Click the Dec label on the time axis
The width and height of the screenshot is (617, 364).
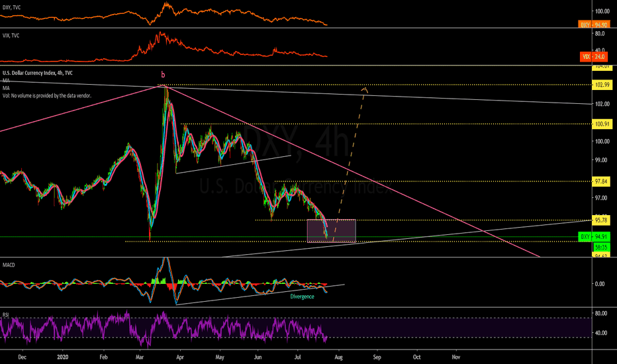point(23,357)
